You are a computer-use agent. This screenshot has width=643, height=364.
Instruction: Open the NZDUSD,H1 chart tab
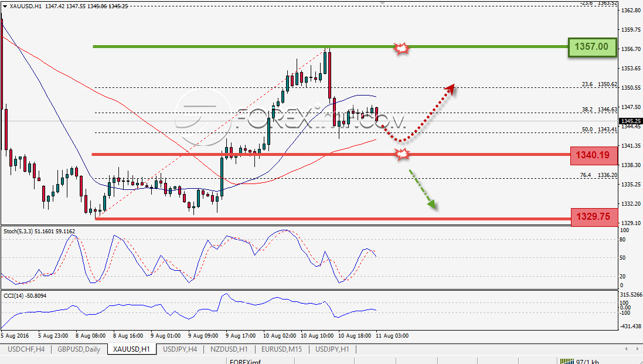tap(229, 349)
